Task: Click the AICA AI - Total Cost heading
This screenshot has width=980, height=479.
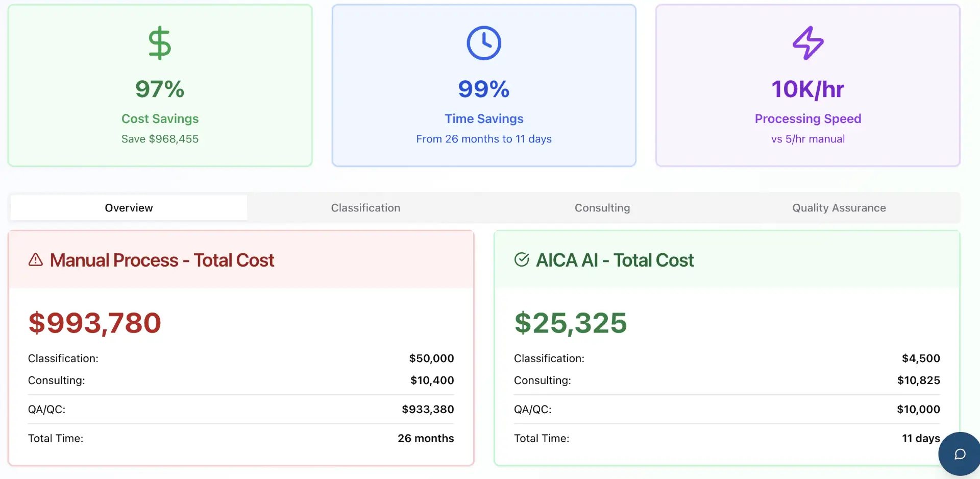Action: 615,260
